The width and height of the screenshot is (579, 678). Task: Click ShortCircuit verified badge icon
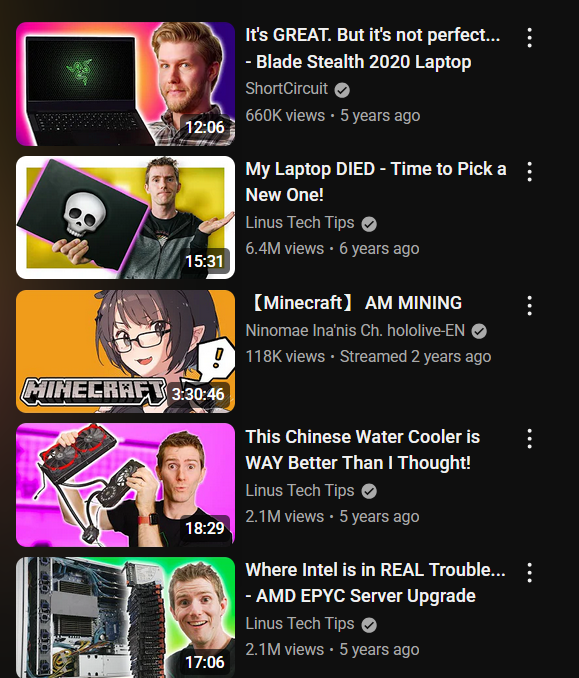pos(342,90)
